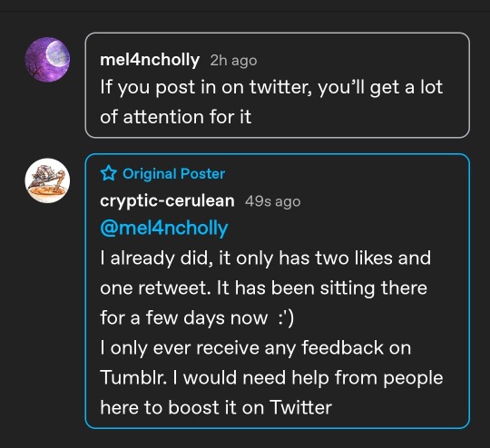
Task: Click the :') emoticon in the reply
Action: (286, 318)
